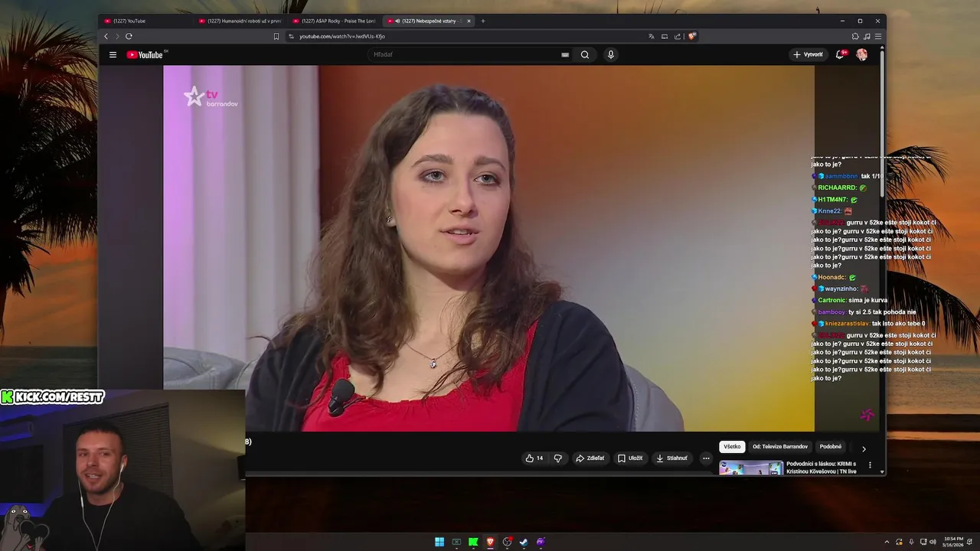
Task: Click the video player to pause playback
Action: [x=488, y=248]
